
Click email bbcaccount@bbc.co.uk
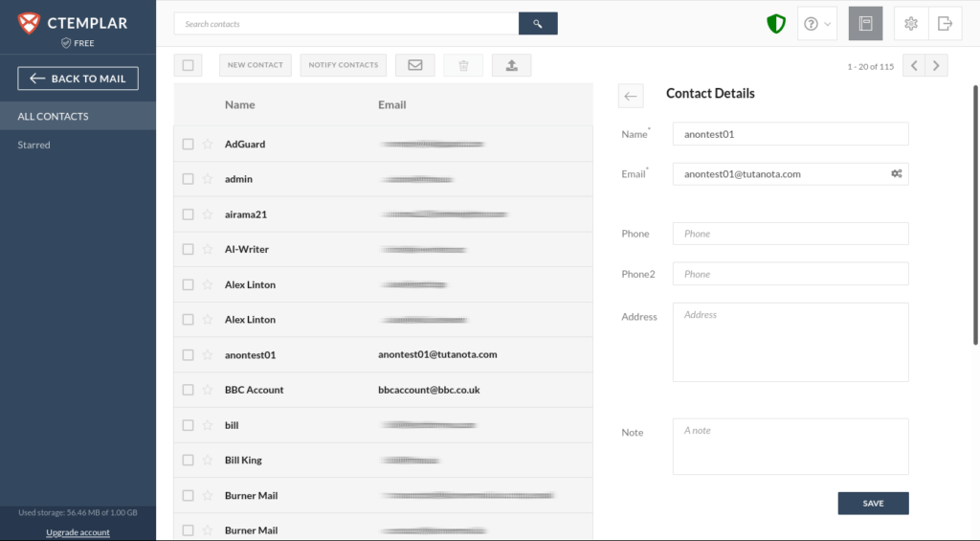(429, 390)
